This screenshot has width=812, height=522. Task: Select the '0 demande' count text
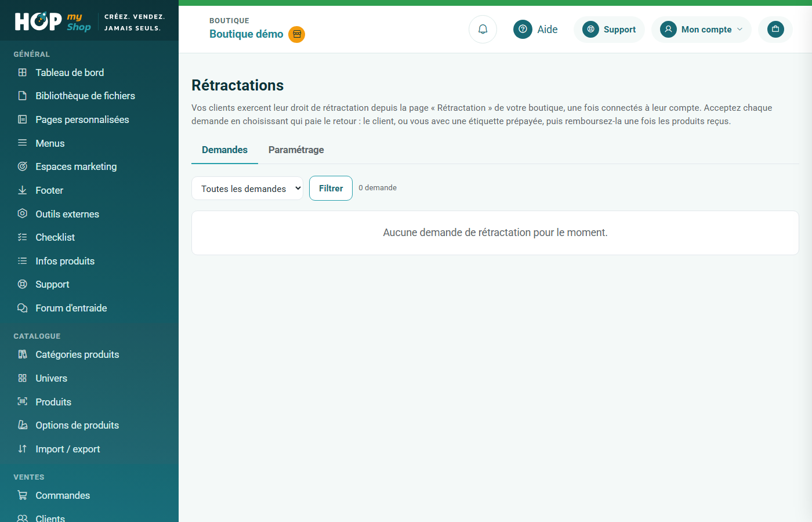click(x=378, y=188)
